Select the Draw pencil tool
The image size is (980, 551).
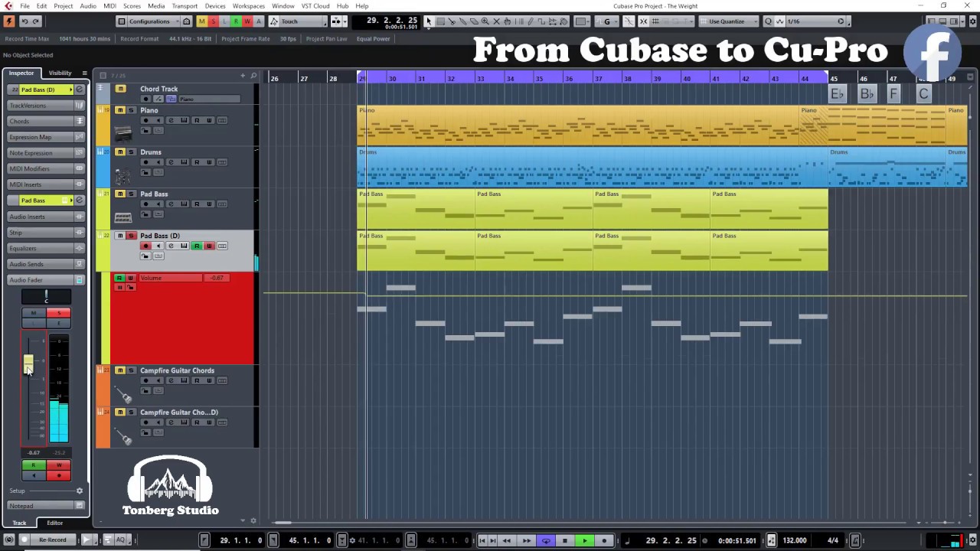(531, 21)
